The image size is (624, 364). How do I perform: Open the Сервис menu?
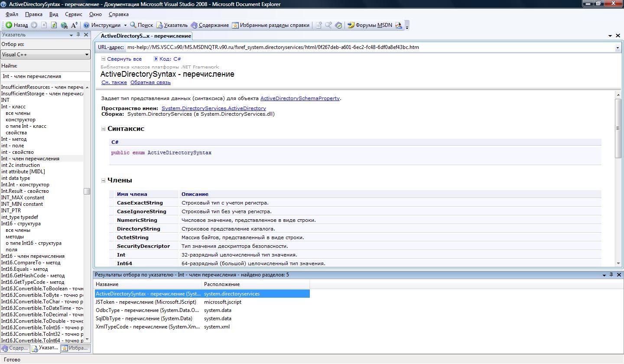point(73,14)
